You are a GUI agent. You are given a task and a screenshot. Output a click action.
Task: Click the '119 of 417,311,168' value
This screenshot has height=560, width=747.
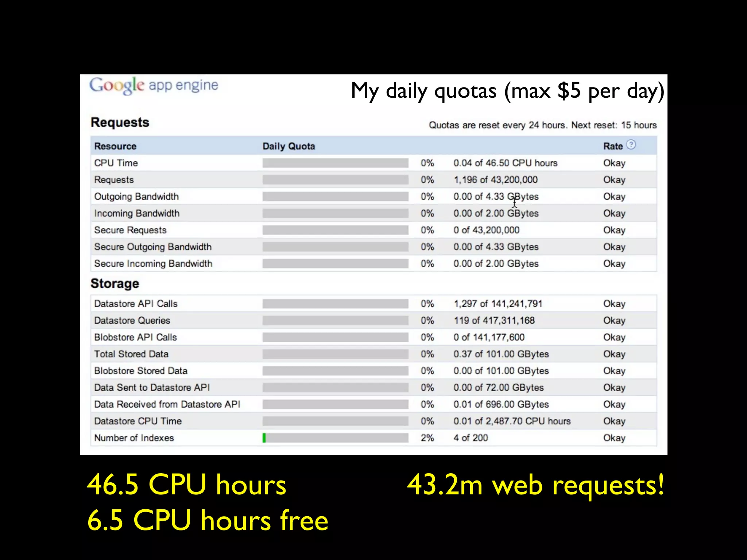494,320
